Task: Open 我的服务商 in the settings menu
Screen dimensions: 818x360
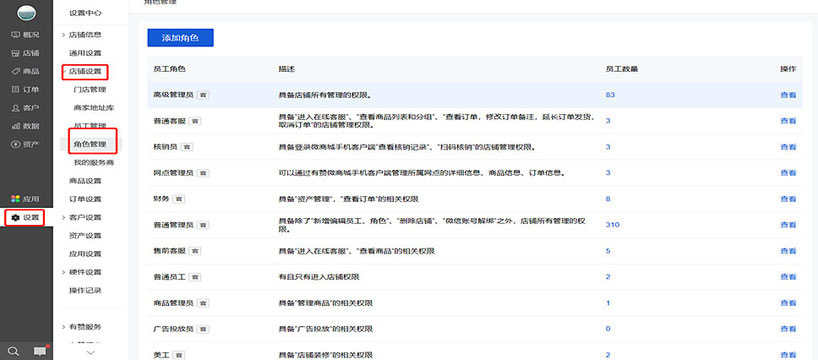Action: (x=94, y=163)
